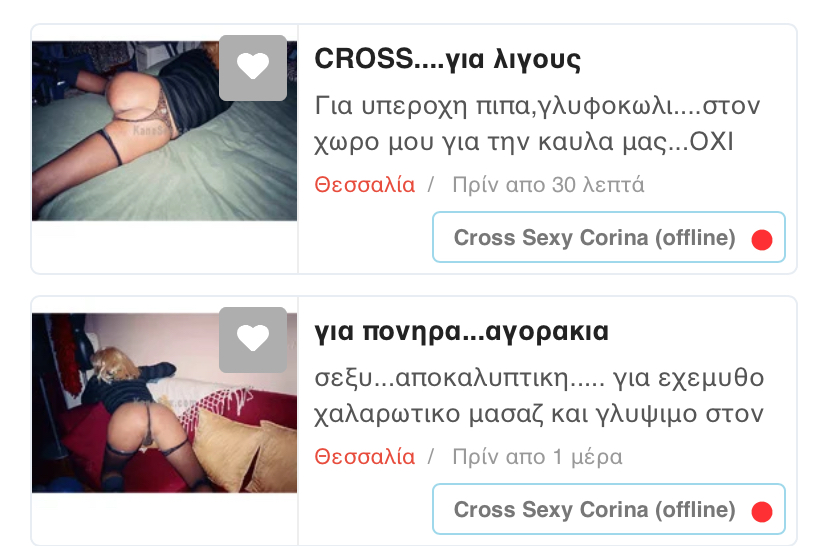Click the description text of the first listing
This screenshot has width=828, height=546.
click(x=537, y=124)
